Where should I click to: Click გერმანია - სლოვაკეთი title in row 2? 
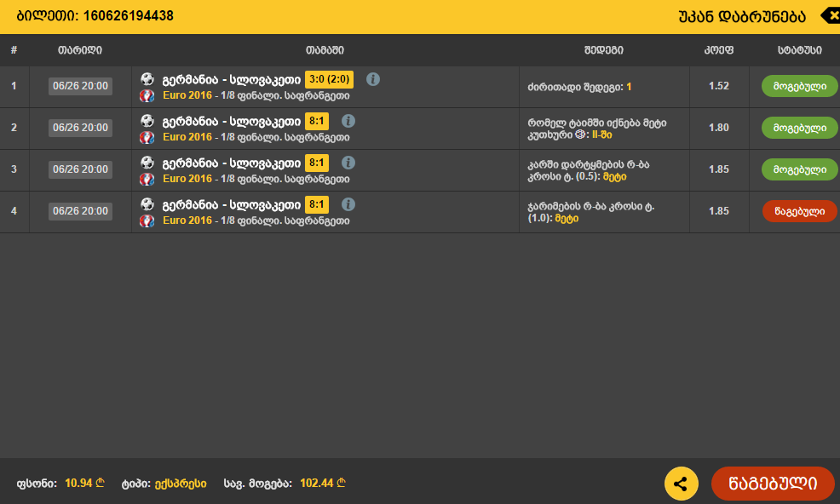(x=232, y=122)
